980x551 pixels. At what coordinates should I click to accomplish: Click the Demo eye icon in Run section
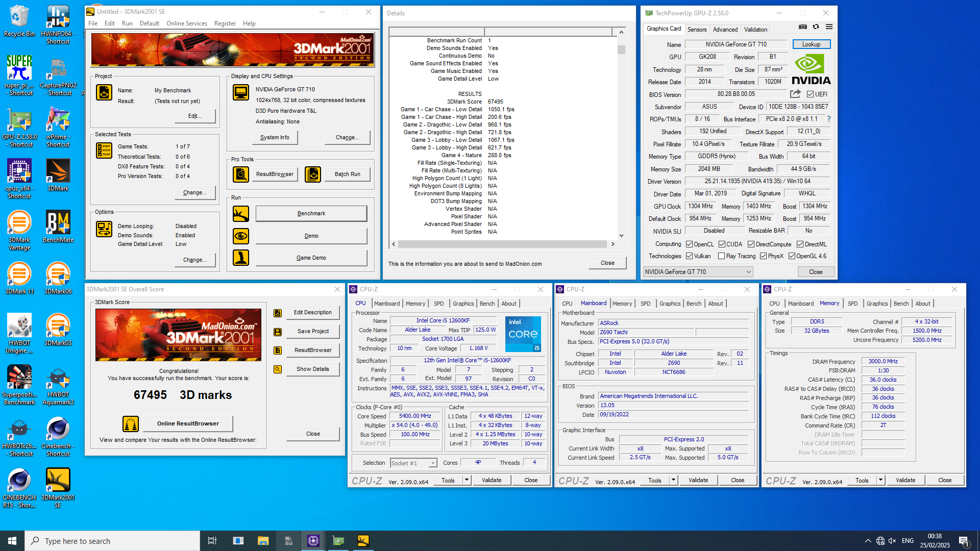[x=241, y=236]
